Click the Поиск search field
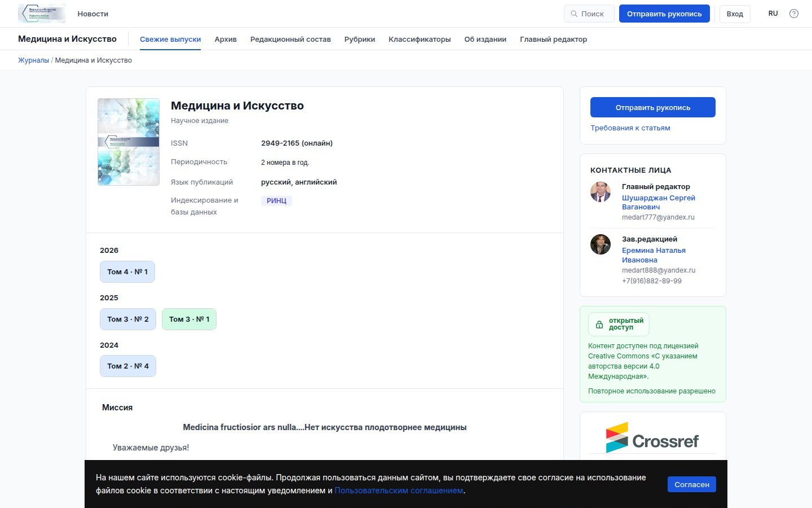The width and height of the screenshot is (812, 508). click(589, 14)
